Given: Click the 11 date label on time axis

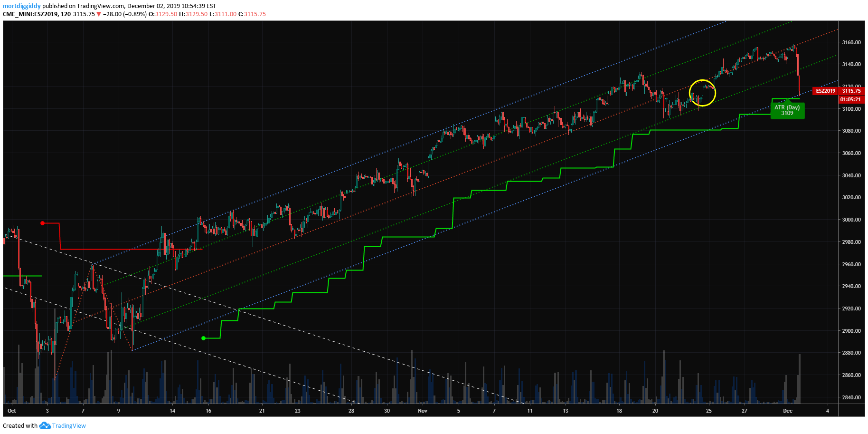Looking at the screenshot, I should [x=530, y=411].
